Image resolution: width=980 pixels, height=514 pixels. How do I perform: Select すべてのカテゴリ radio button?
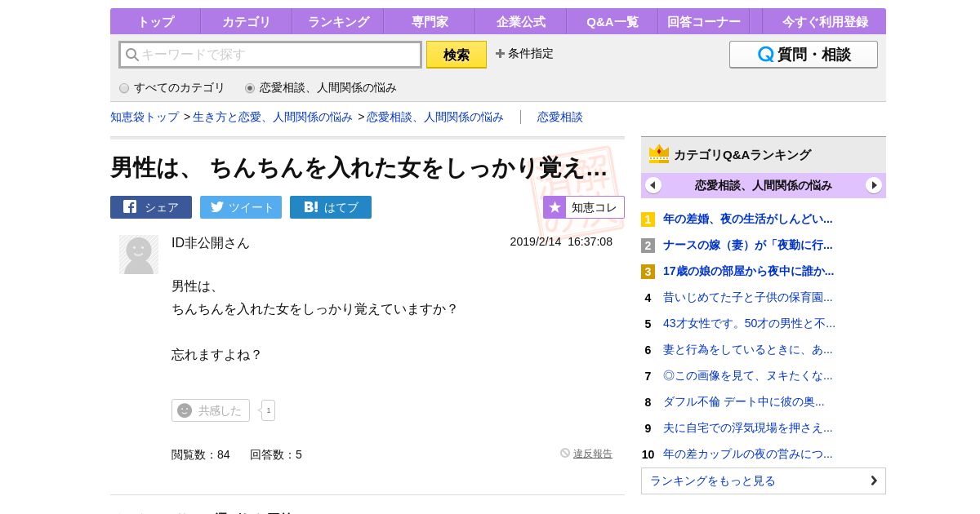pyautogui.click(x=124, y=88)
